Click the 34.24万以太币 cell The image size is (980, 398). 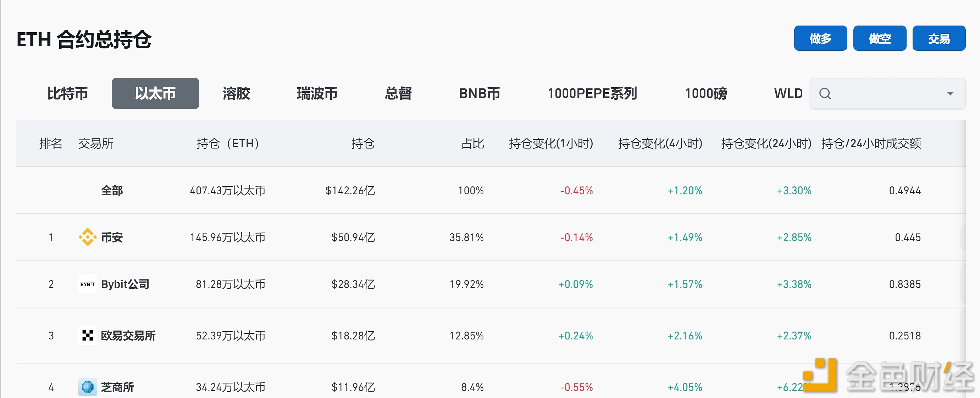231,387
